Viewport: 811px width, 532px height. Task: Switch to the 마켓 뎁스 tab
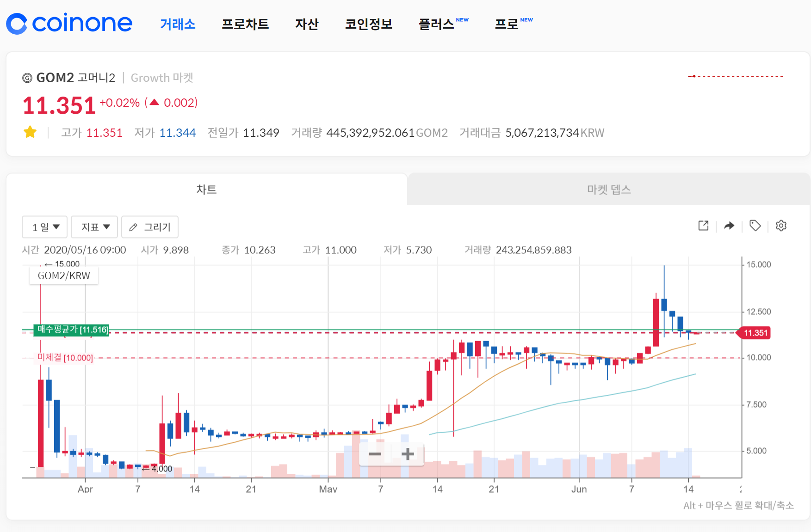609,190
